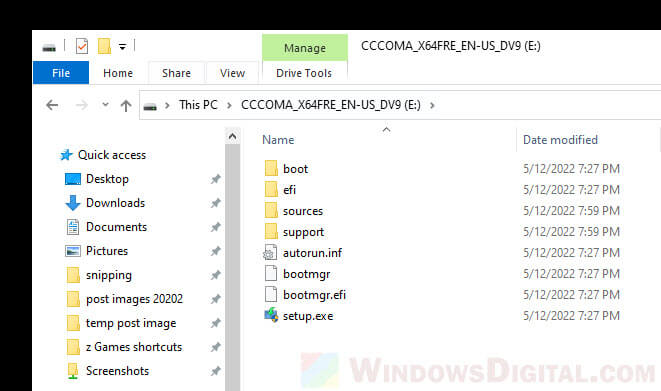Expand chevron after This PC breadcrumb

tap(229, 105)
